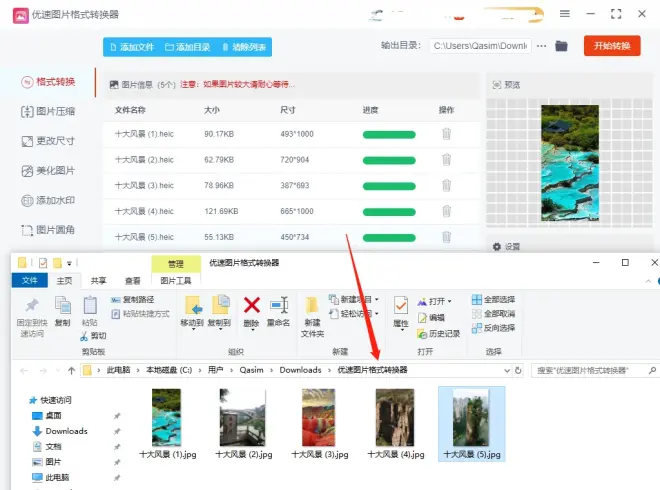Click progress bar of 十大风景 (1).heic
The width and height of the screenshot is (660, 490).
[389, 135]
